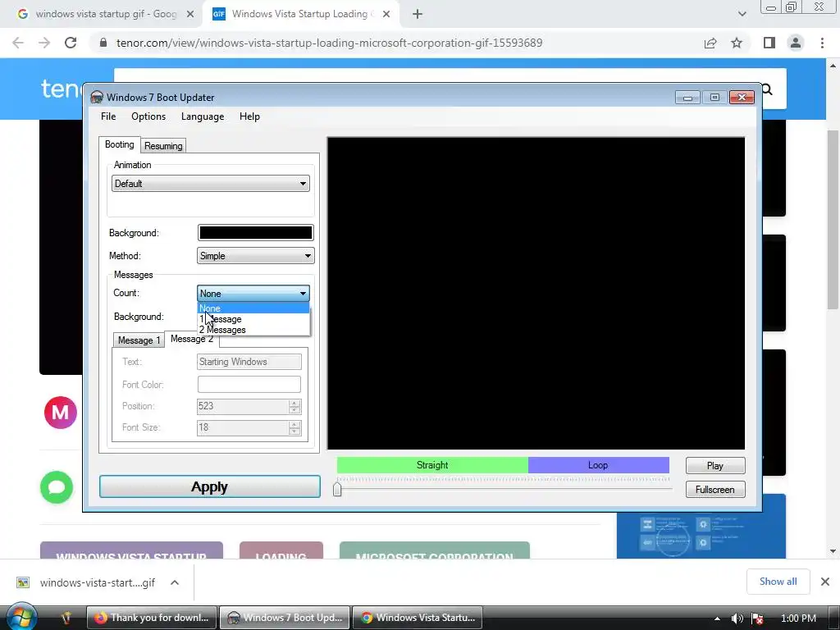Select the Message 2 tab
Viewport: 840px width, 630px height.
pos(192,339)
